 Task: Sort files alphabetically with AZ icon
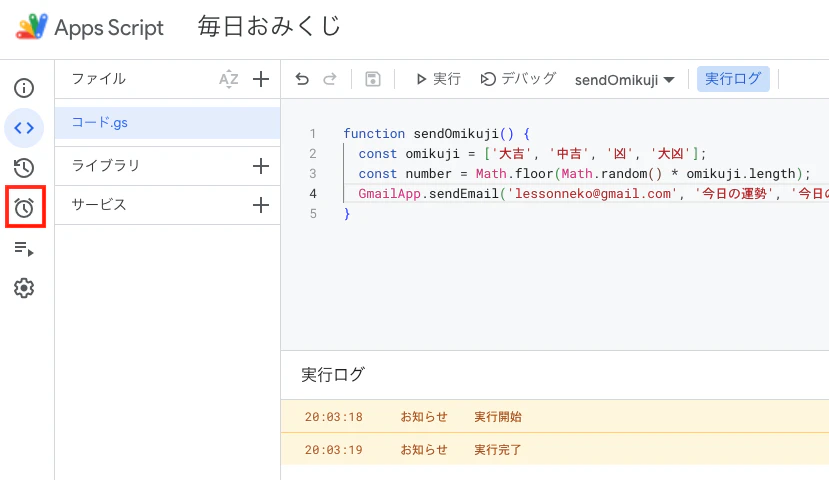(228, 79)
